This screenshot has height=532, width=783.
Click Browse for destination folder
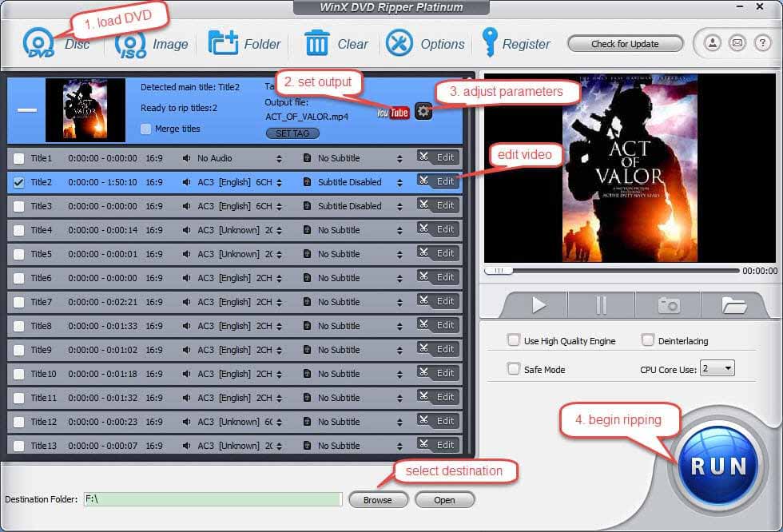(378, 500)
